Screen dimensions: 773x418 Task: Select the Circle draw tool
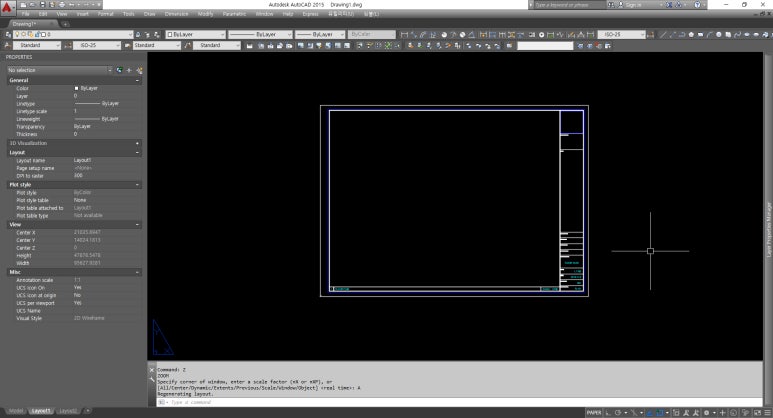tap(719, 35)
